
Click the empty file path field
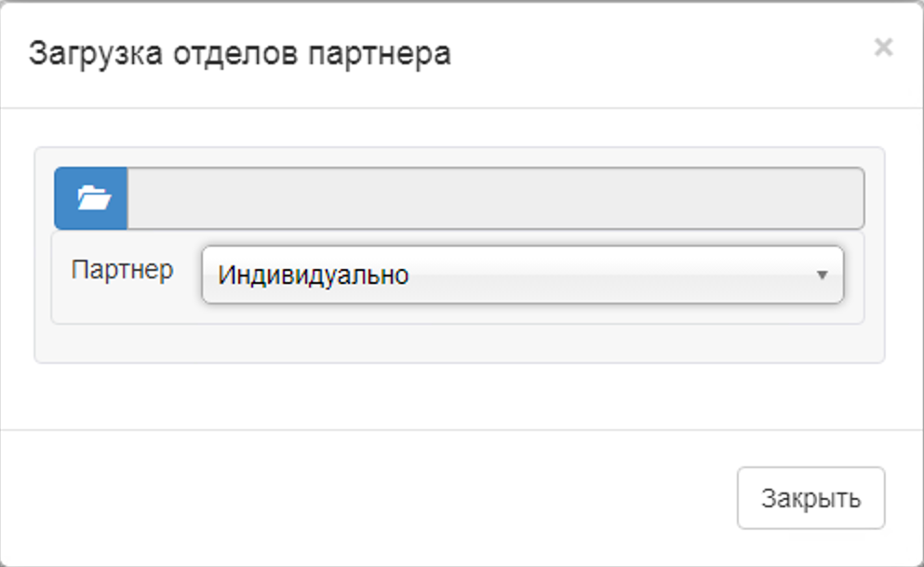[495, 198]
